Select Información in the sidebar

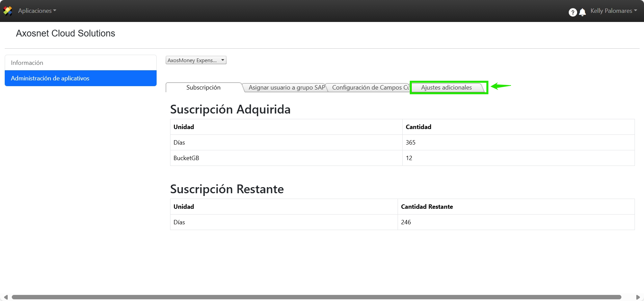[81, 63]
